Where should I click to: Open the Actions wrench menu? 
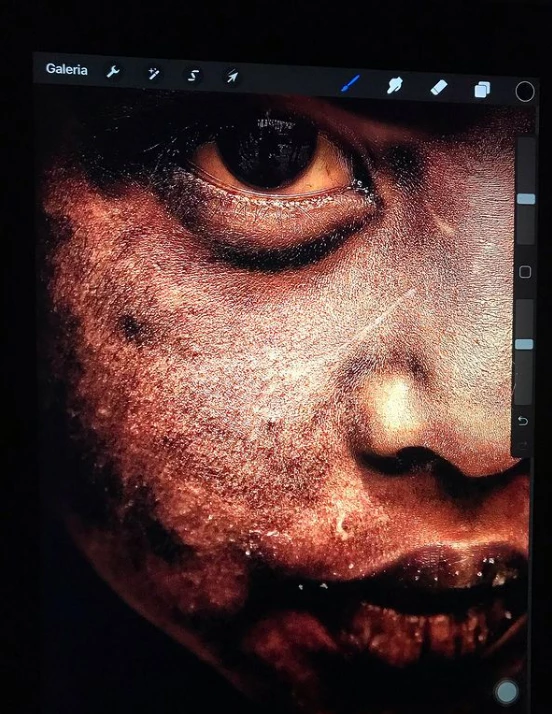pos(112,72)
